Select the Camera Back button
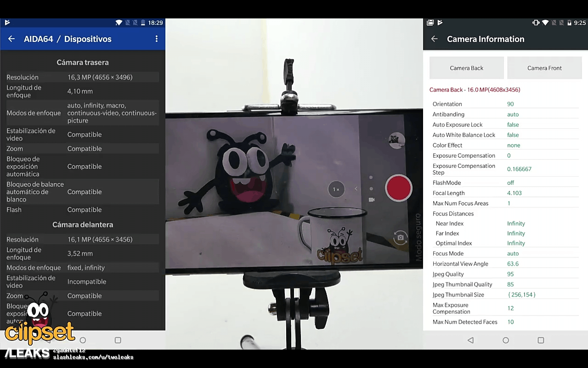 click(x=467, y=68)
